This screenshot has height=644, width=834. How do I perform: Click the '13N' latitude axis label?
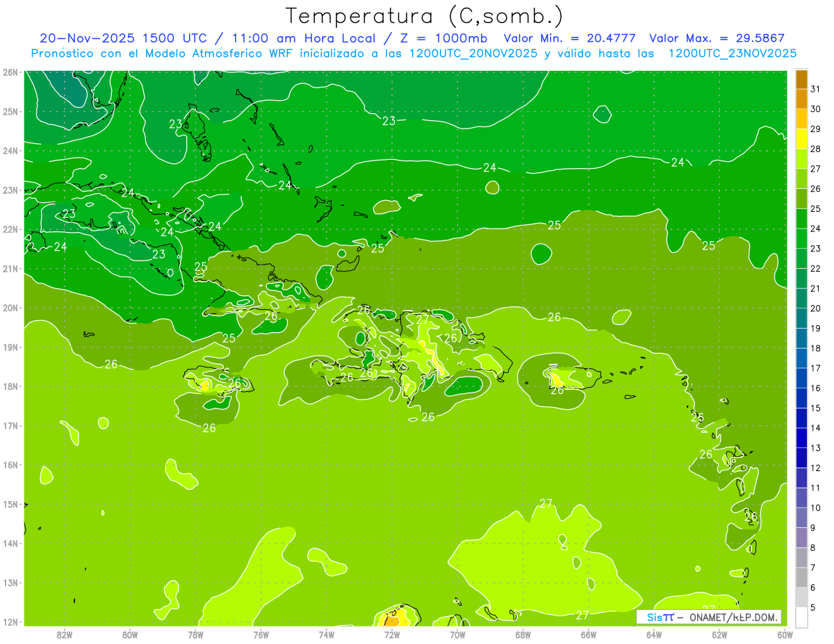pos(10,583)
